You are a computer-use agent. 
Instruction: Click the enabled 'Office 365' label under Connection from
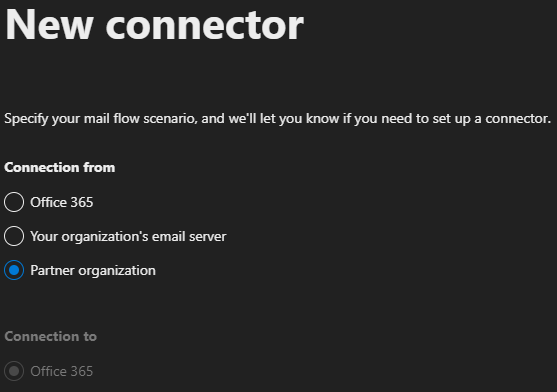coord(61,202)
